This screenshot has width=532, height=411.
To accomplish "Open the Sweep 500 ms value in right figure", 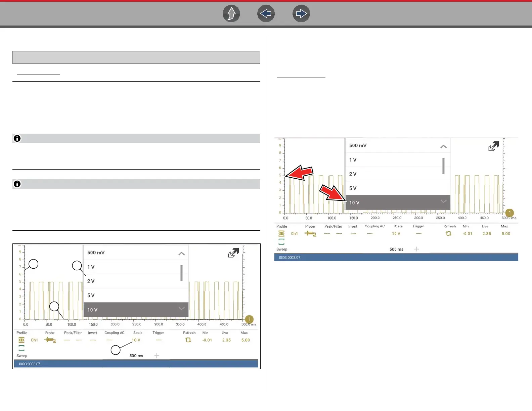I will pyautogui.click(x=397, y=249).
